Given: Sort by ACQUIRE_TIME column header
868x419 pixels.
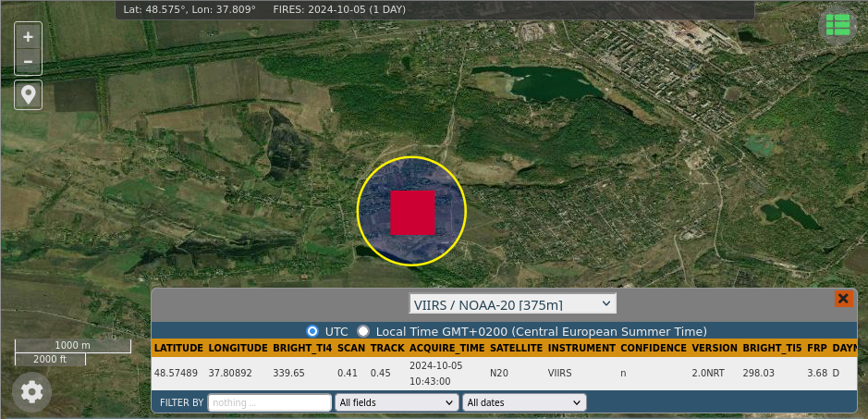Looking at the screenshot, I should click(x=446, y=349).
